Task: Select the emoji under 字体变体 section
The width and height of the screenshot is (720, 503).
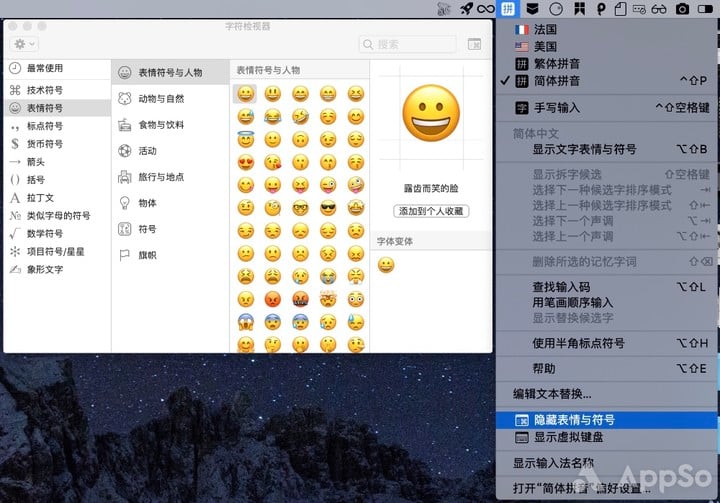Action: [386, 265]
